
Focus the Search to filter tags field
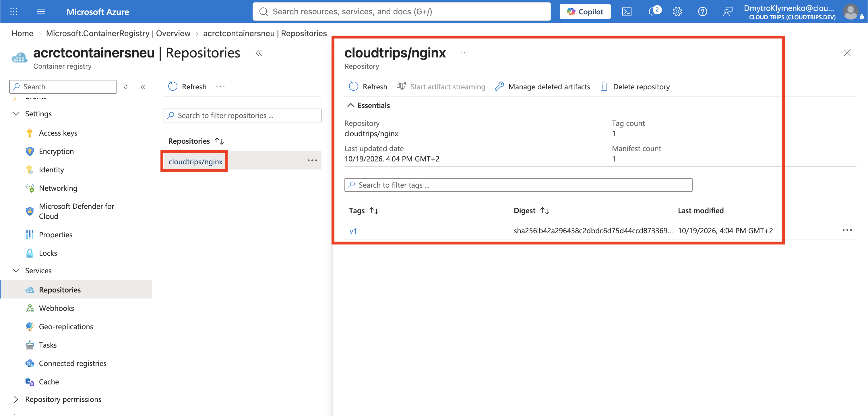(518, 185)
